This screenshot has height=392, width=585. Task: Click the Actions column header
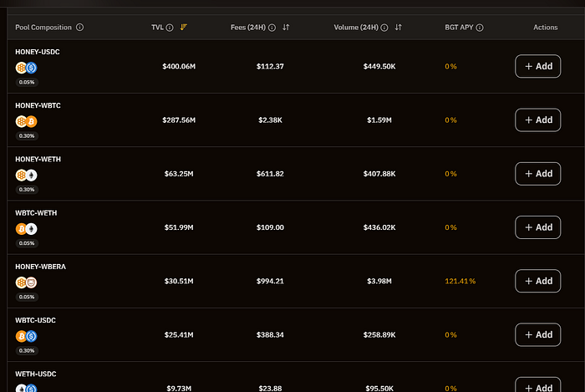546,28
